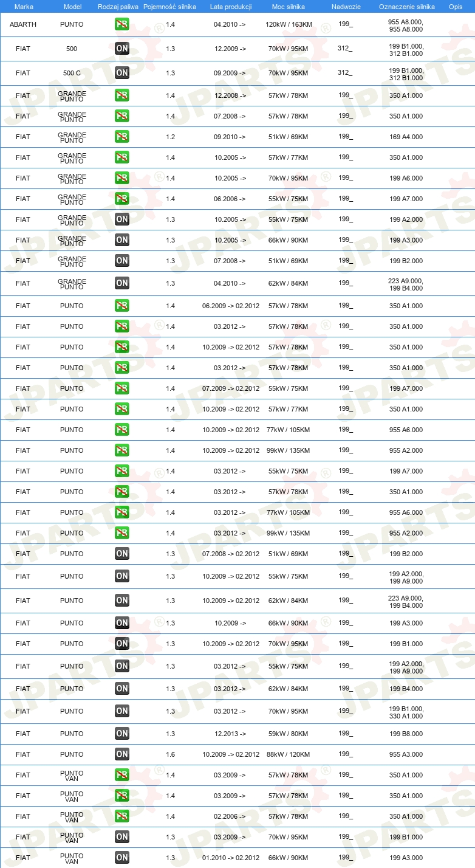Click the 199 A6.000 engine code cell
This screenshot has height=868, width=475.
point(406,178)
